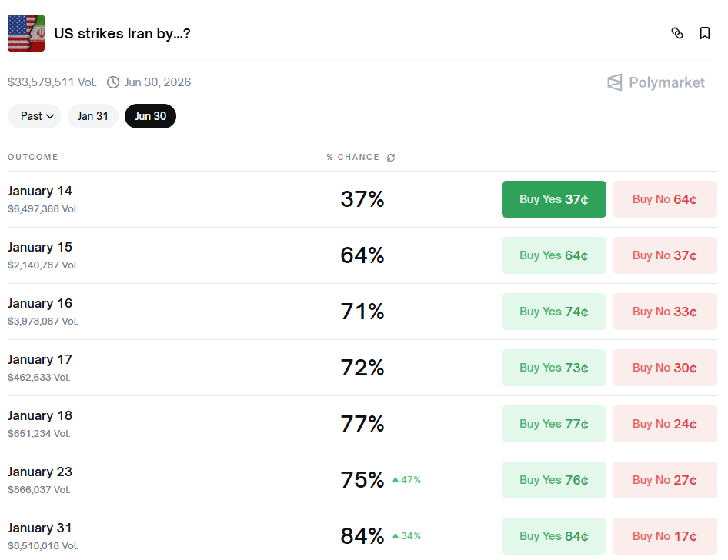The width and height of the screenshot is (728, 560).
Task: Buy Yes at 73¢ for January 17
Action: (553, 368)
